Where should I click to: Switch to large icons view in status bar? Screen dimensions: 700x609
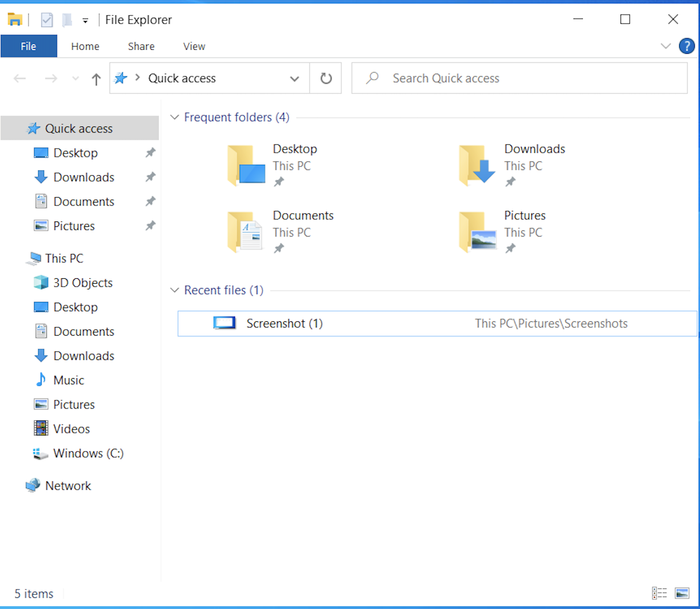coord(682,593)
